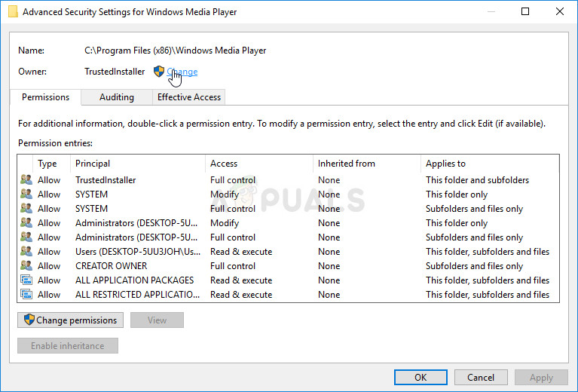Click the ALL RESTRICTED APPLICATION entry icon
Viewport: 578px width, 392px height.
(26, 295)
